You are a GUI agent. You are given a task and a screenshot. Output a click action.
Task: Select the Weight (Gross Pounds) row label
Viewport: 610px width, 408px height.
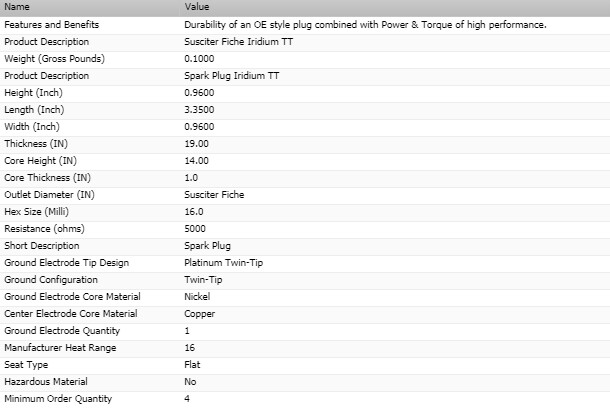click(54, 58)
